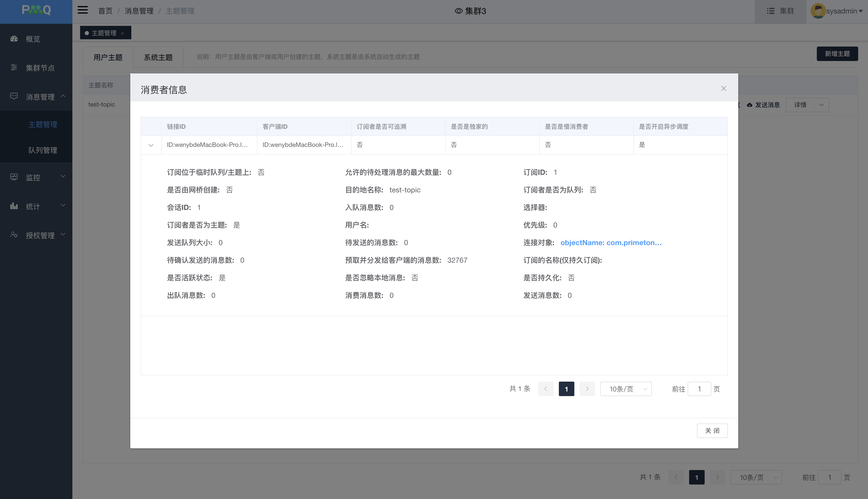
Task: Click the dialog's 前往 page number field
Action: [699, 389]
